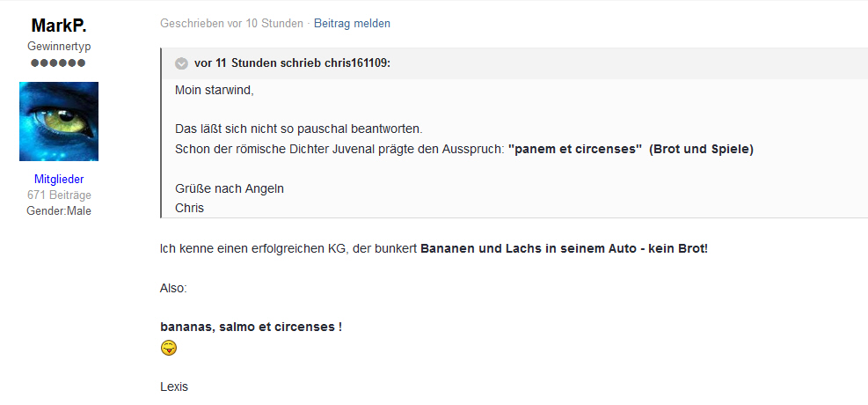
Task: Click the tongue-out smiley emoji
Action: (x=169, y=348)
